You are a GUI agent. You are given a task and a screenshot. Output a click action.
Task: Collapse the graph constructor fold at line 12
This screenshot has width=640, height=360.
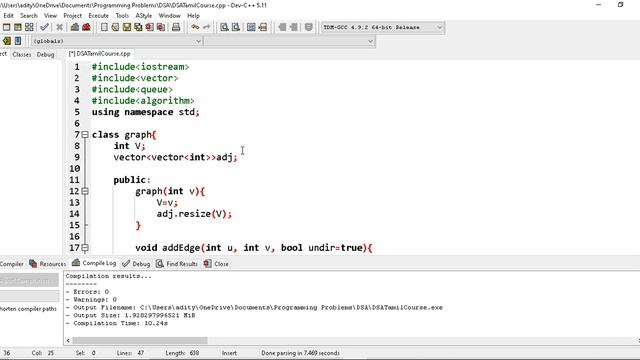point(85,191)
